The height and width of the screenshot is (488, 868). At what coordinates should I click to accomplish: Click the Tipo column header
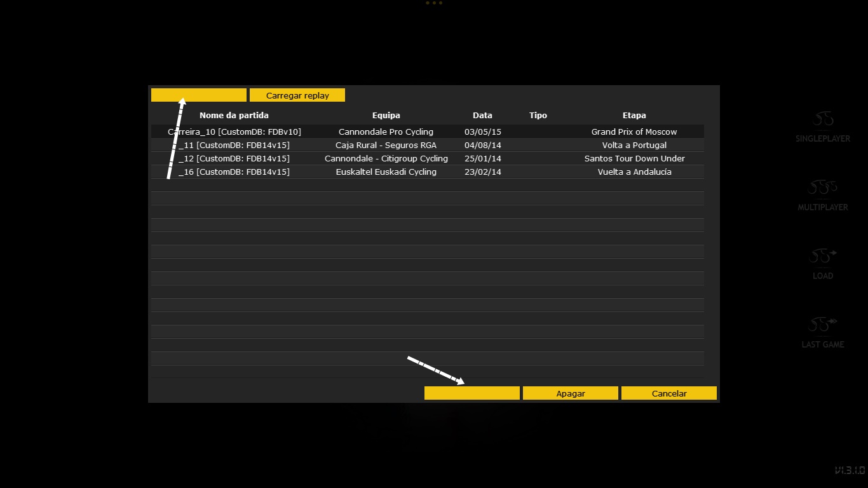click(538, 115)
